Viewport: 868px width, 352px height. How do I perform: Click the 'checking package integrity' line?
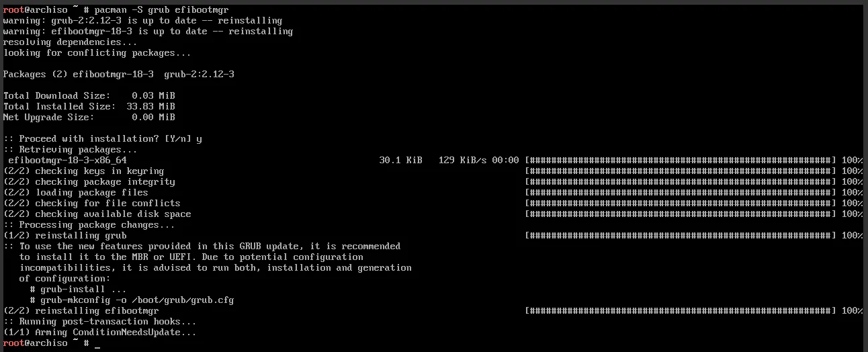click(x=89, y=182)
